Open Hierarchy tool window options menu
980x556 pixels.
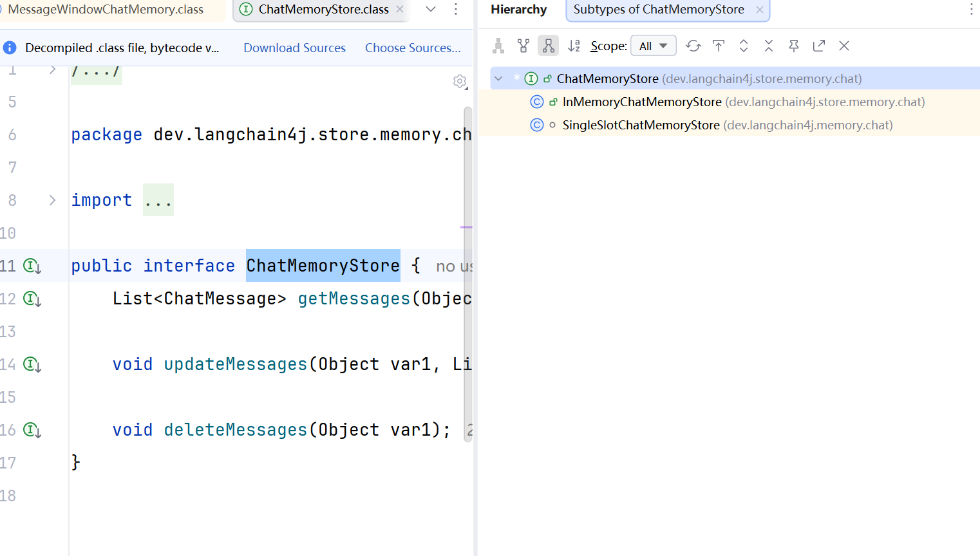(x=972, y=9)
